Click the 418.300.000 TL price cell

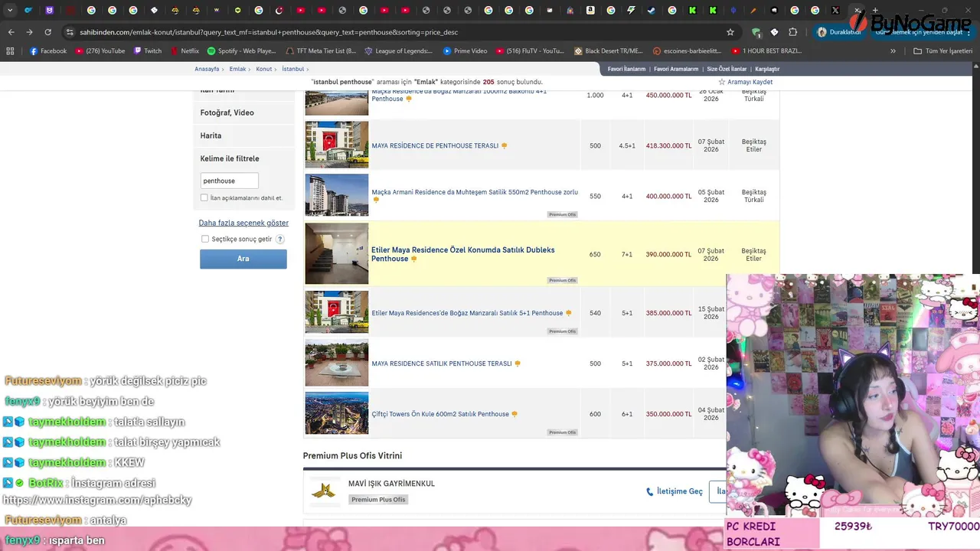668,145
